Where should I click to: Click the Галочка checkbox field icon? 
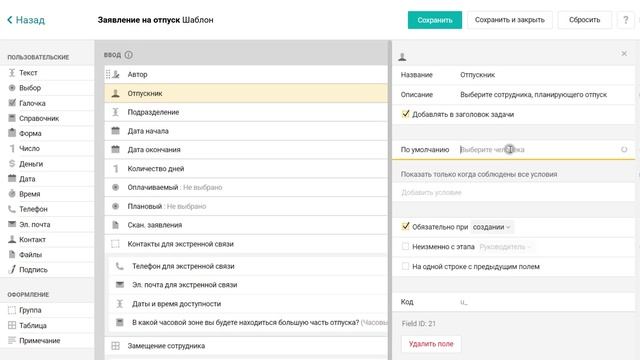(x=12, y=103)
